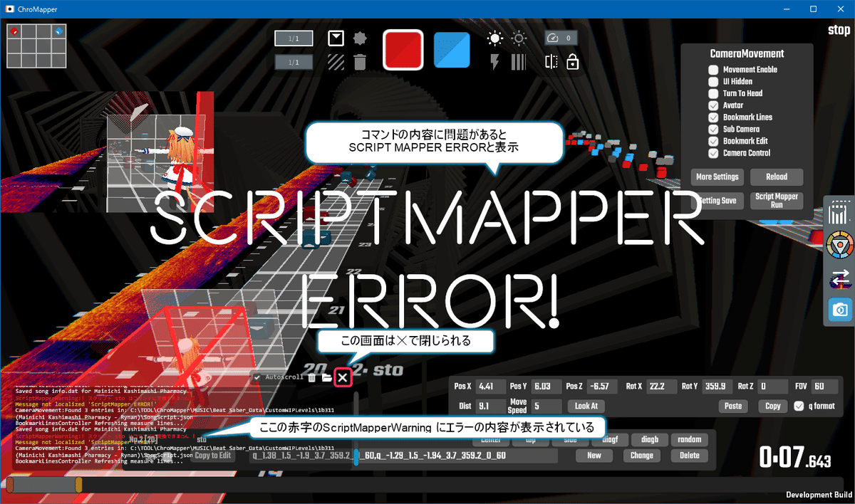This screenshot has width=855, height=504.
Task: Click the Pos Y value field
Action: click(546, 387)
